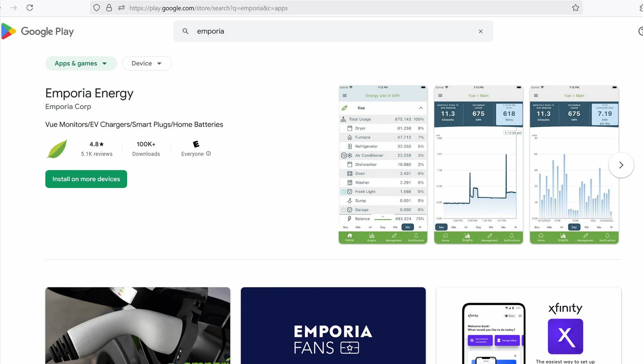Open the Device filter dropdown
Screen dimensions: 643x364
click(x=147, y=63)
